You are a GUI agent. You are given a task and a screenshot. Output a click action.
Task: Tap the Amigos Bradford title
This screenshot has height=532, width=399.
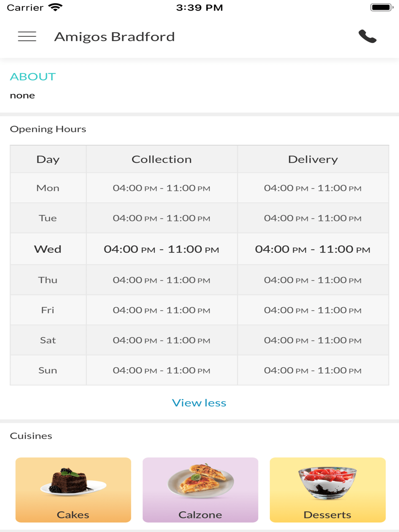[115, 37]
